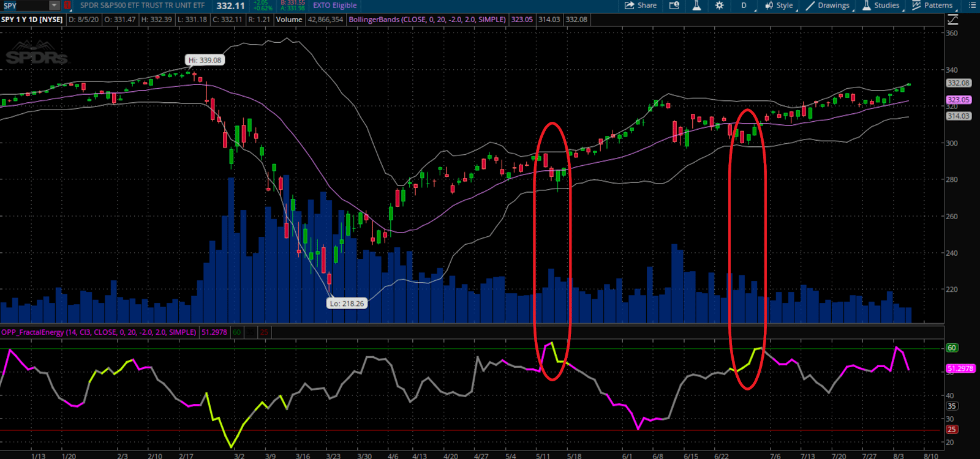Click the Bollinger upper value 332.08 in header
Screen dimensions: 980x459
576,20
